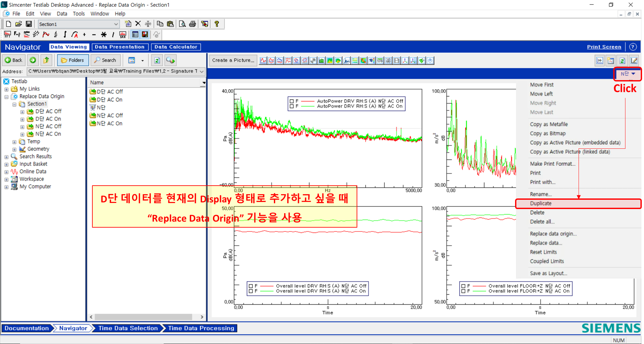This screenshot has width=644, height=344.
Task: Go to the Documentation workflow step
Action: pos(27,328)
